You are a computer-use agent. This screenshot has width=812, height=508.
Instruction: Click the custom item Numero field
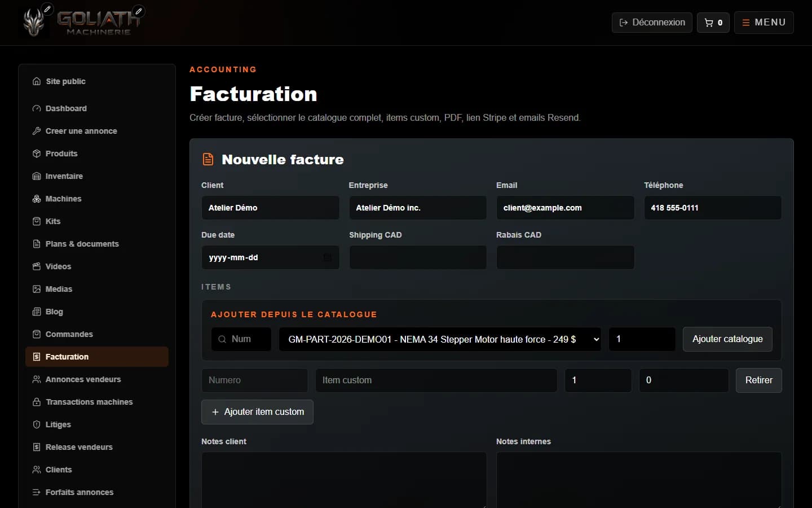(x=254, y=380)
